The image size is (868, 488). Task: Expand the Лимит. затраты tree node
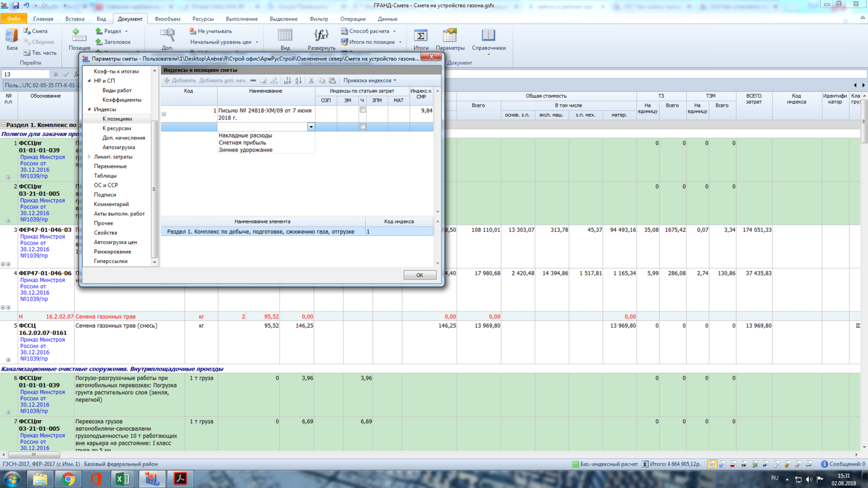click(x=90, y=157)
